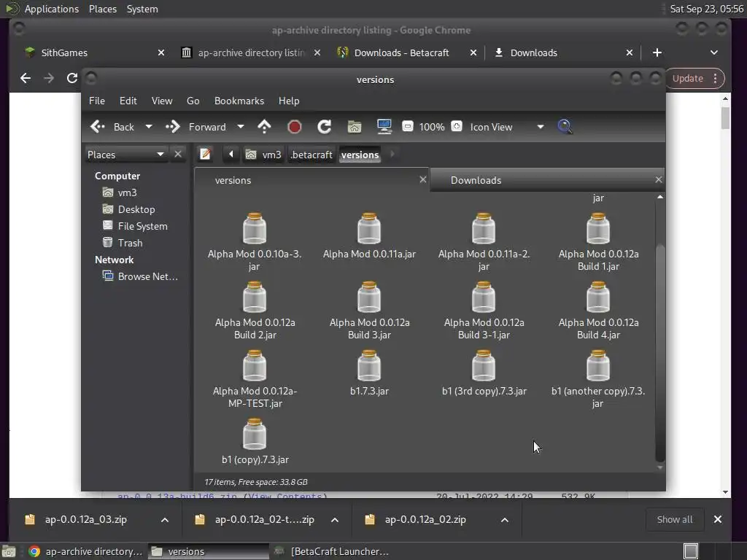The image size is (747, 560).
Task: Toggle the location edit pencil button
Action: (205, 155)
